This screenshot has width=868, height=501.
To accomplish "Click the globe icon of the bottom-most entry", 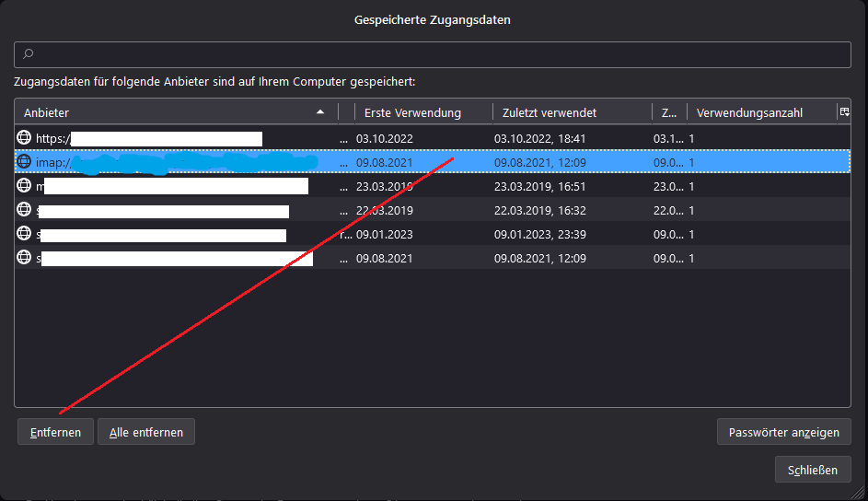I will tap(24, 258).
